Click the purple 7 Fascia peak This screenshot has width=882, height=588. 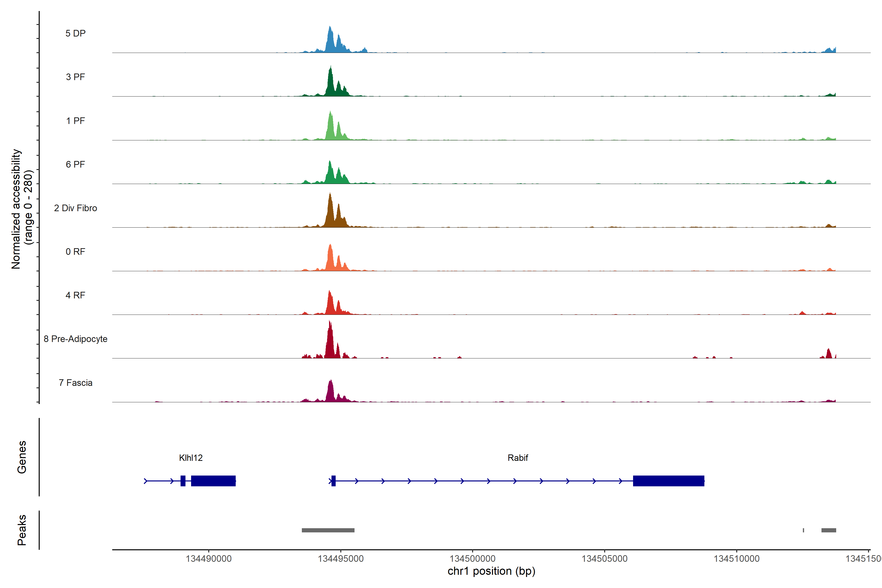(330, 392)
